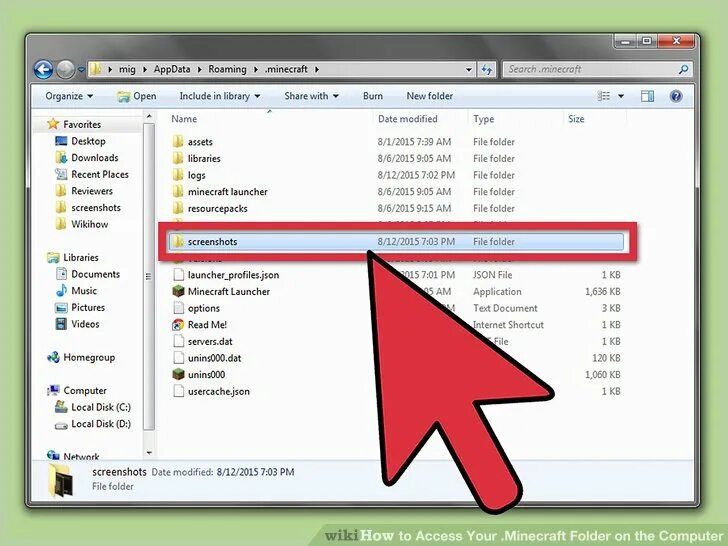
Task: Open the address bar history dropdown
Action: click(x=468, y=70)
